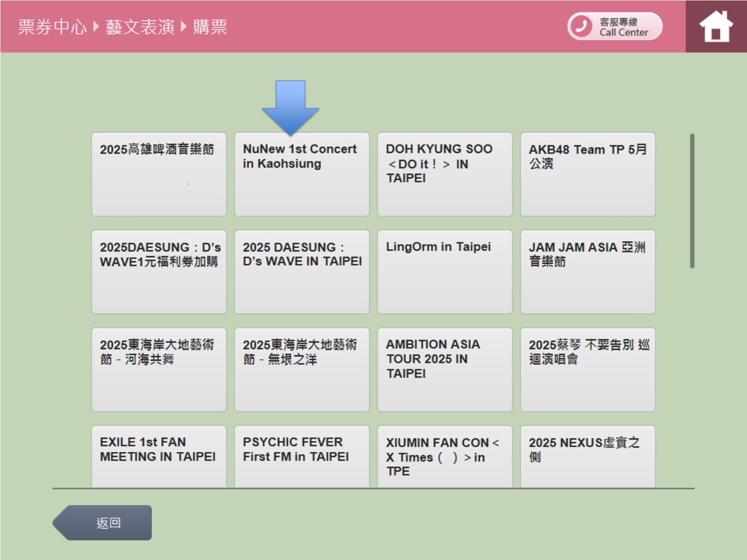Viewport: 747px width, 560px height.
Task: Tap the Call Center phone icon
Action: tap(581, 26)
